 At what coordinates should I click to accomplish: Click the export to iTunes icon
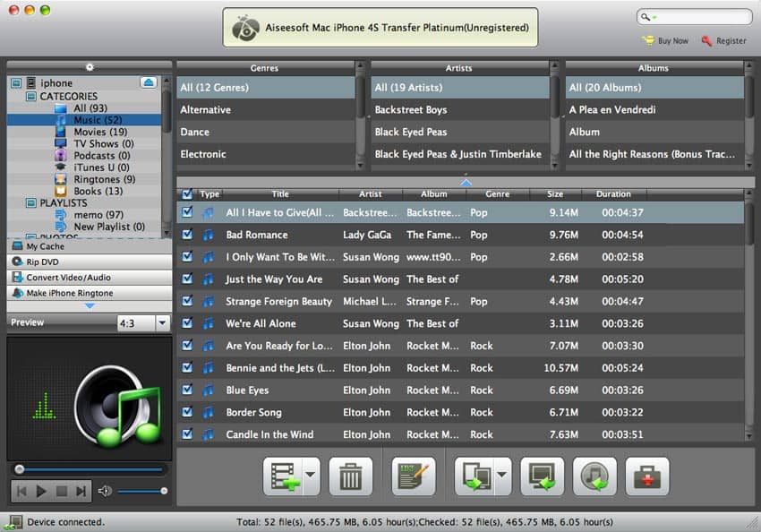pos(594,476)
